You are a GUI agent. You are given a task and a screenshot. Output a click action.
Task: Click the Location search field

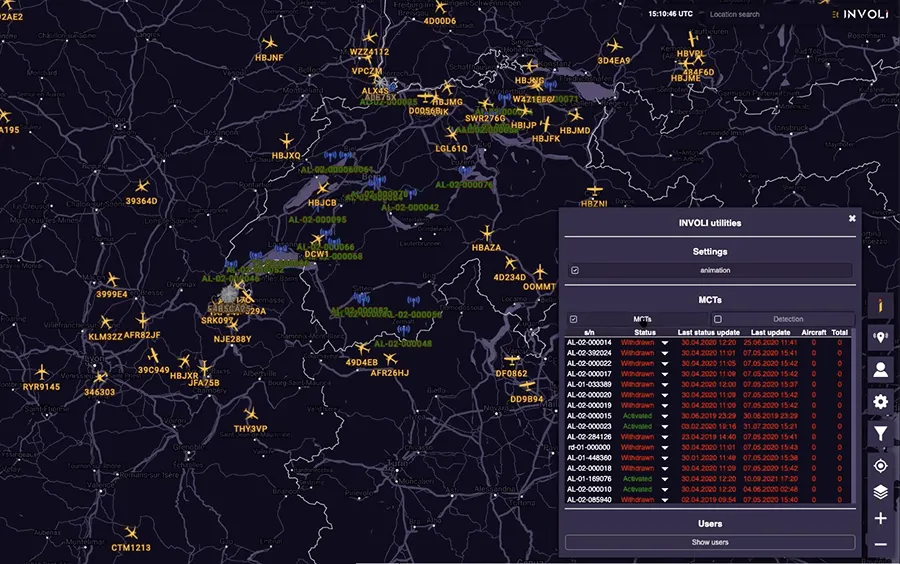(x=763, y=14)
